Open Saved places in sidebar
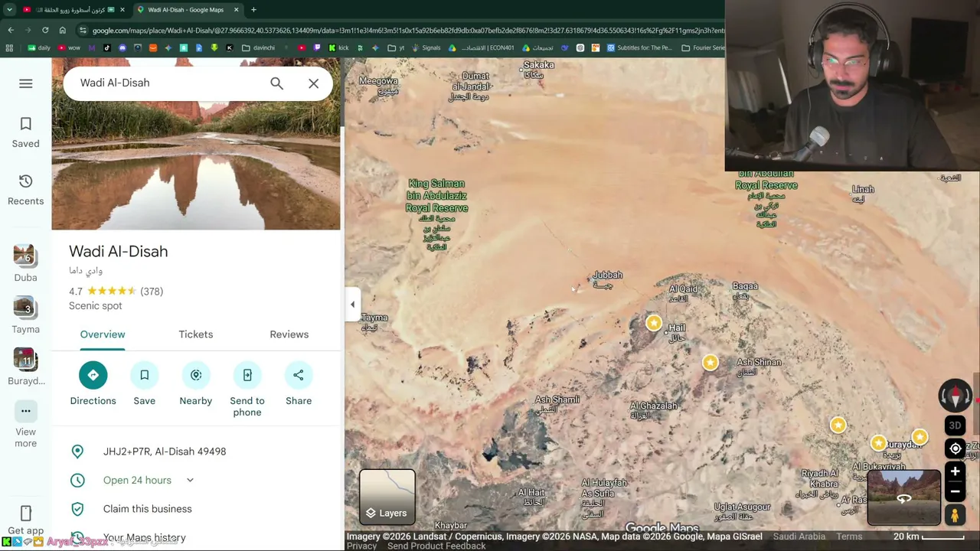Image resolution: width=980 pixels, height=551 pixels. pos(25,132)
